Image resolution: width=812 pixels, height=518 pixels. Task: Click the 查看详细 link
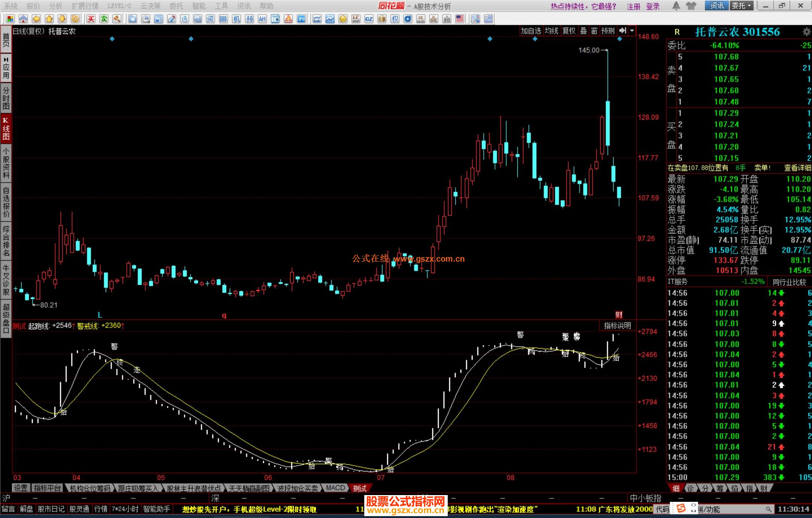tap(797, 168)
